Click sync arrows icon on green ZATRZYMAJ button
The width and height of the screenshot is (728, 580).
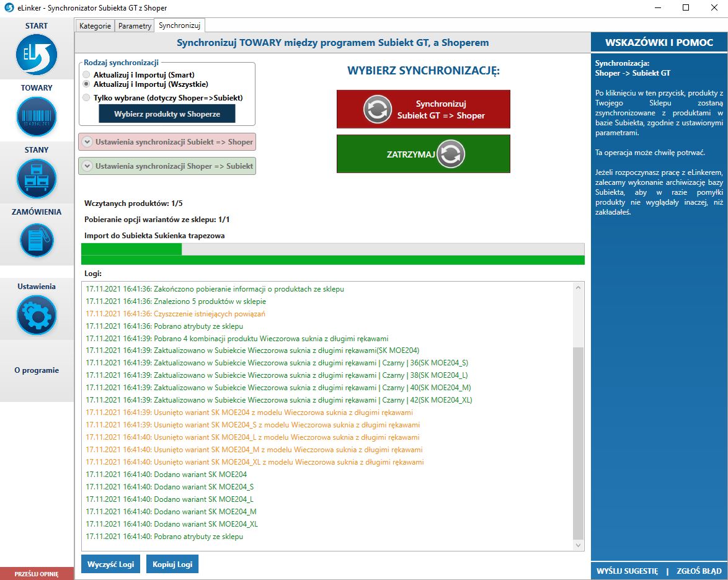point(450,154)
